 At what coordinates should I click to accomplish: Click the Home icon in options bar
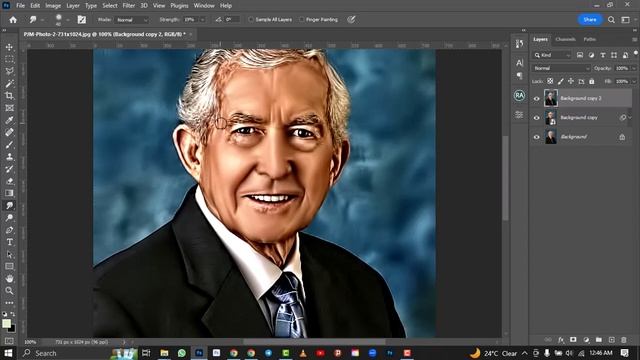click(x=13, y=20)
